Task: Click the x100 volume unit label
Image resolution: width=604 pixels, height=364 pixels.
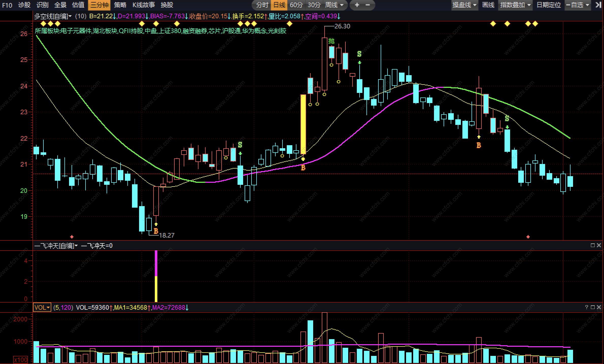Action: (21, 360)
